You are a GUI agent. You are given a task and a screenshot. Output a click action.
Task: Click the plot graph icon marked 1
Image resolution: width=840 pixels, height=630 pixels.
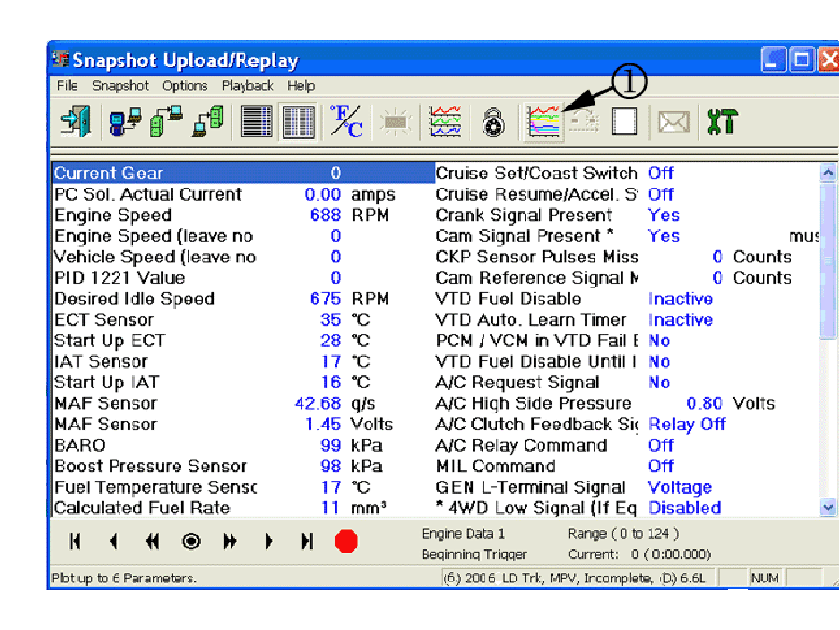click(544, 122)
